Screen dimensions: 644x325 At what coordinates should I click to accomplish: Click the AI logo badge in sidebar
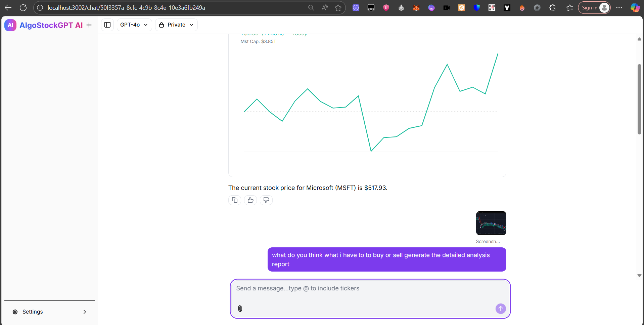pyautogui.click(x=10, y=25)
